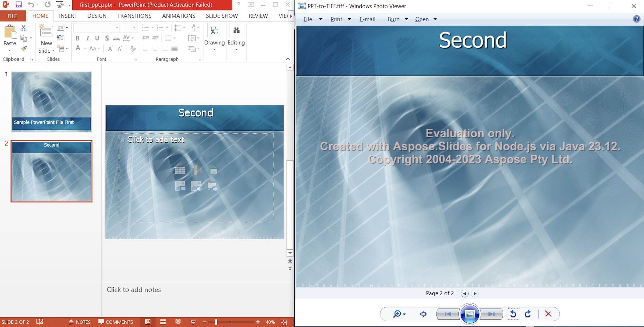The width and height of the screenshot is (644, 327).
Task: Click the Save icon in PowerPoint
Action: pyautogui.click(x=18, y=5)
